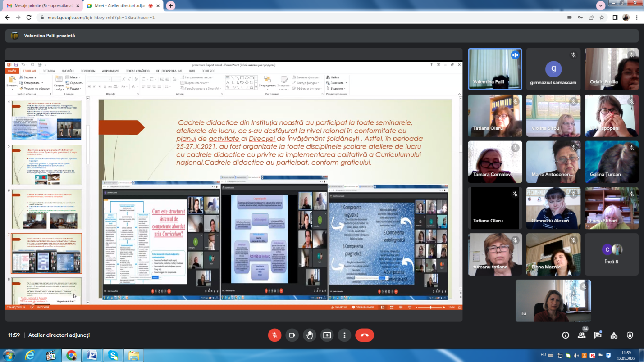This screenshot has width=644, height=362.
Task: Show the participants list with 24 people
Action: pyautogui.click(x=582, y=335)
